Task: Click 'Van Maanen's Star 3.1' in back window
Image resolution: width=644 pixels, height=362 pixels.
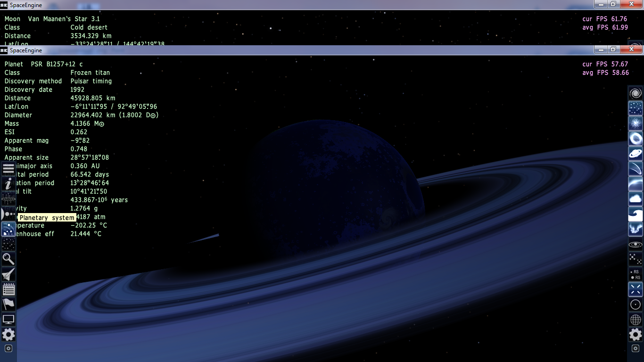Action: [64, 19]
